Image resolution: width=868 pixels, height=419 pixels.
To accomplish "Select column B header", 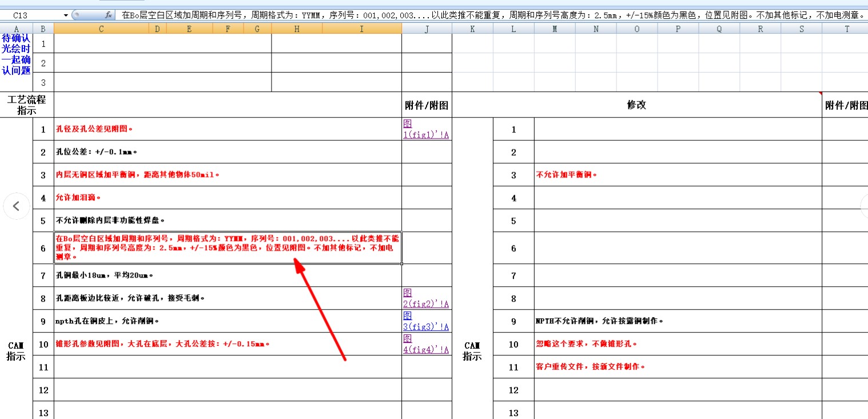I will tap(43, 29).
